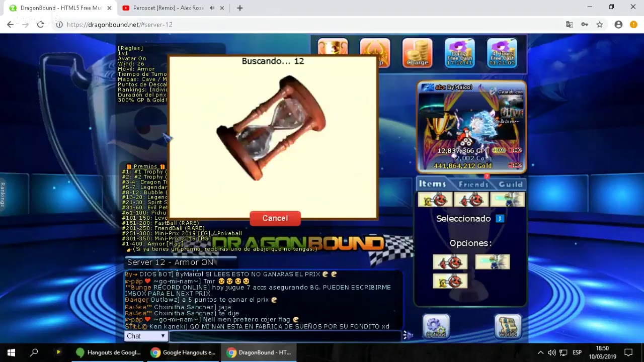This screenshot has height=362, width=644.
Task: Click the 'Seleccionado' label
Action: coord(463,219)
